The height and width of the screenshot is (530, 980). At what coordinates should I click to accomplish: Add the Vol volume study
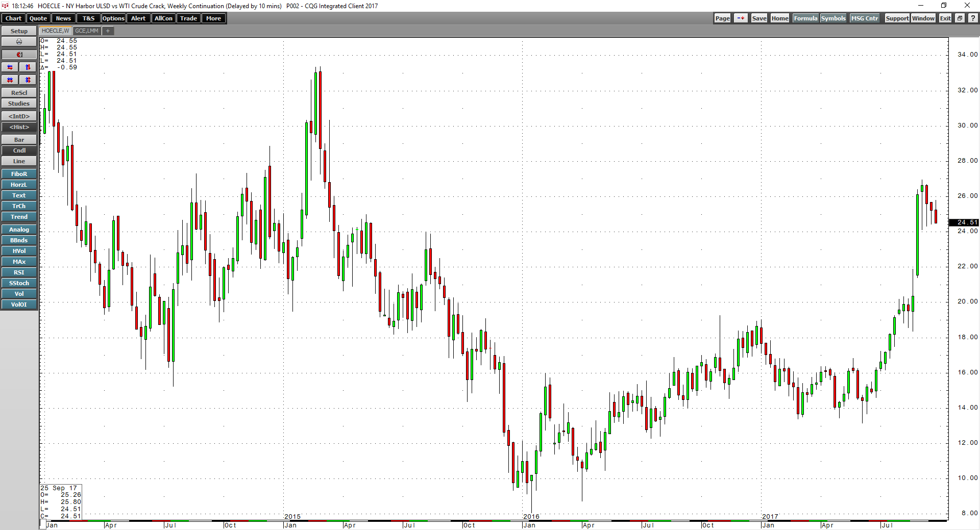tap(19, 294)
